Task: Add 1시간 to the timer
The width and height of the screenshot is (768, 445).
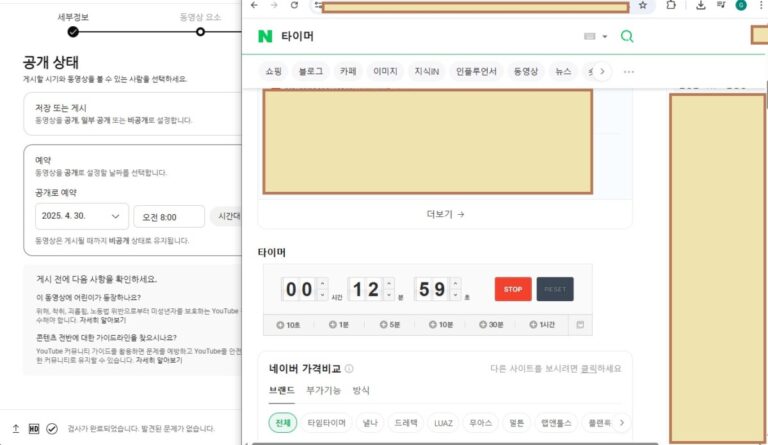Action: [x=542, y=325]
